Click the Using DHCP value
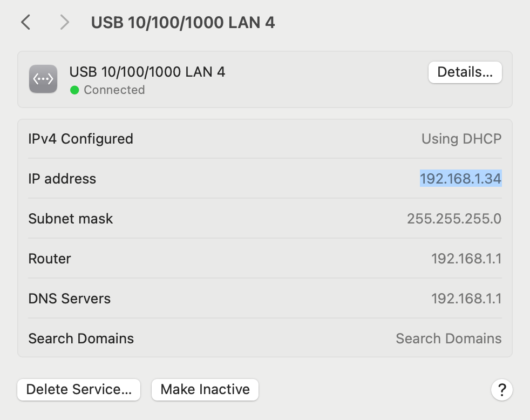Screen dimensions: 530x420 (461, 139)
